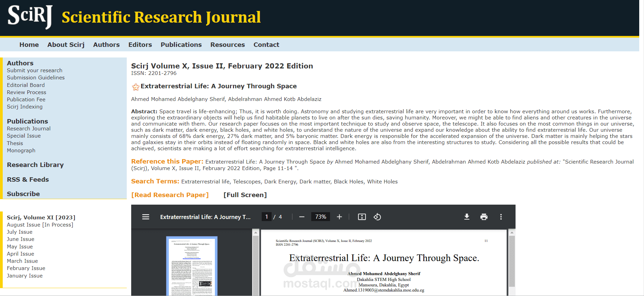
Task: Toggle the PDF sidebar menu icon
Action: 146,217
